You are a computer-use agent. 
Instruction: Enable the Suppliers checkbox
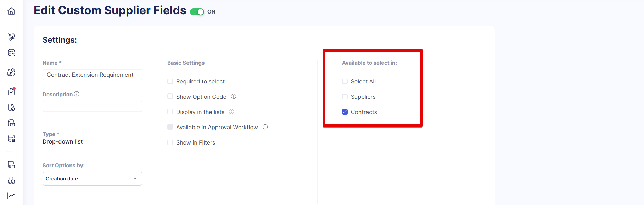(x=345, y=97)
